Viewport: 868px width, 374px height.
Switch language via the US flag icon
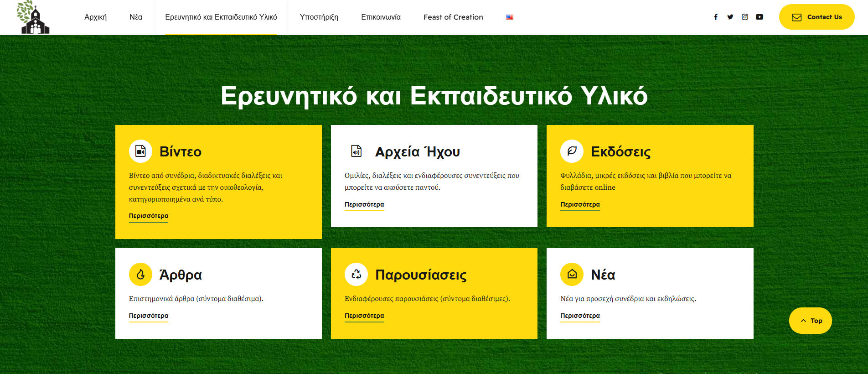pos(510,17)
